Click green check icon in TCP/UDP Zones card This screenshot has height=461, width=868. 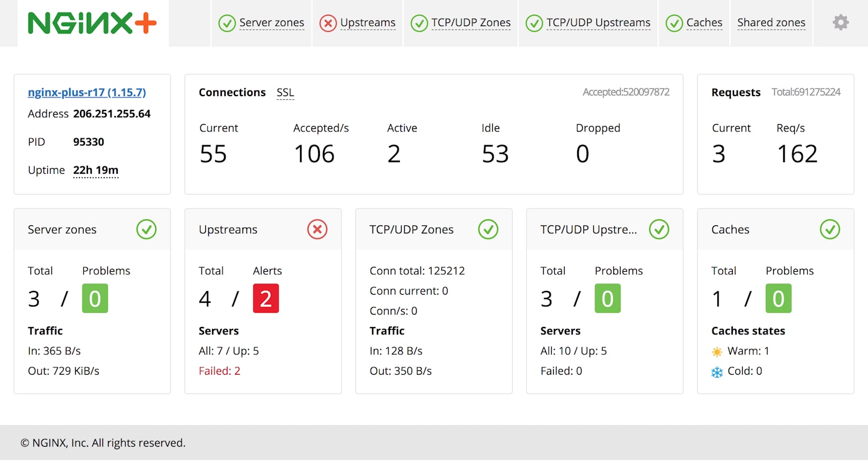tap(488, 230)
